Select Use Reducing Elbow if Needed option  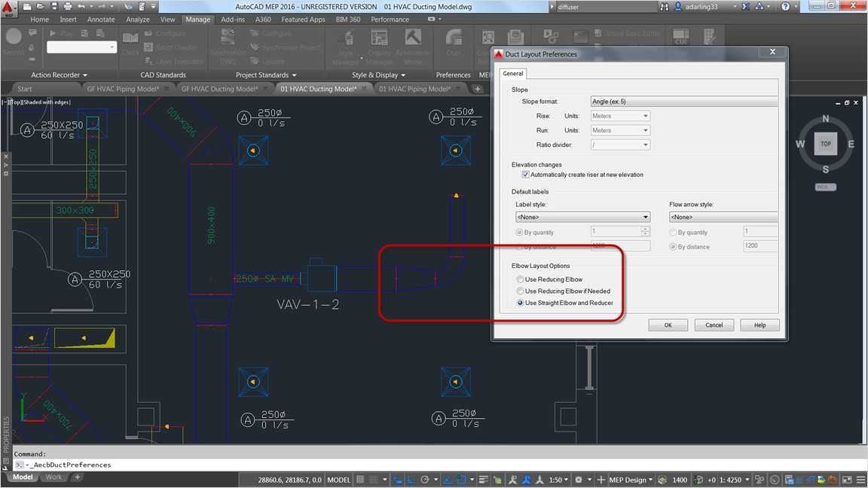(x=520, y=291)
